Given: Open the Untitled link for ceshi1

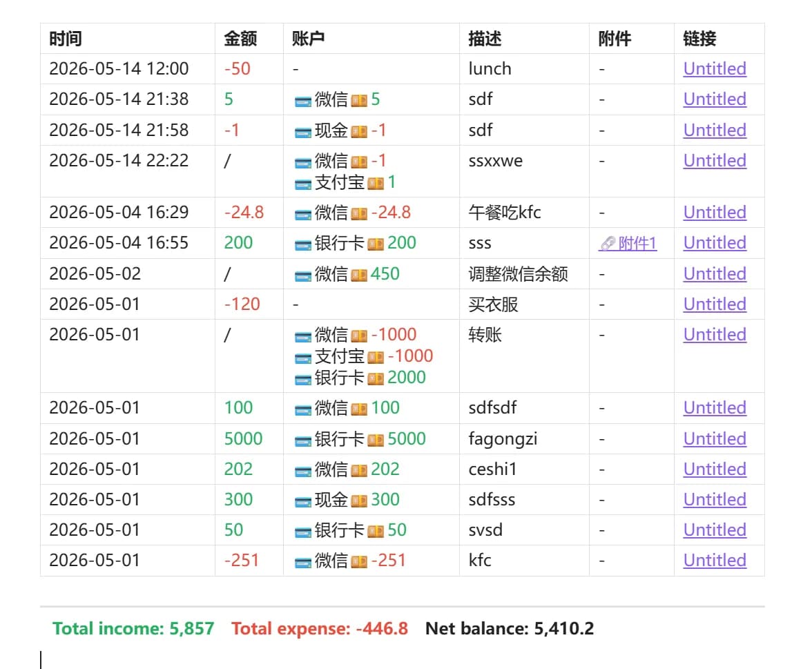Looking at the screenshot, I should click(x=715, y=469).
